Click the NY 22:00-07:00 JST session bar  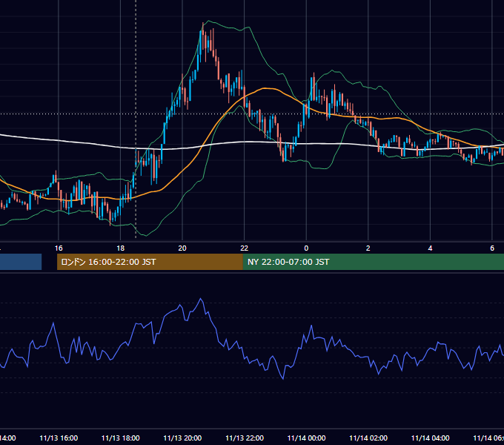(x=373, y=262)
